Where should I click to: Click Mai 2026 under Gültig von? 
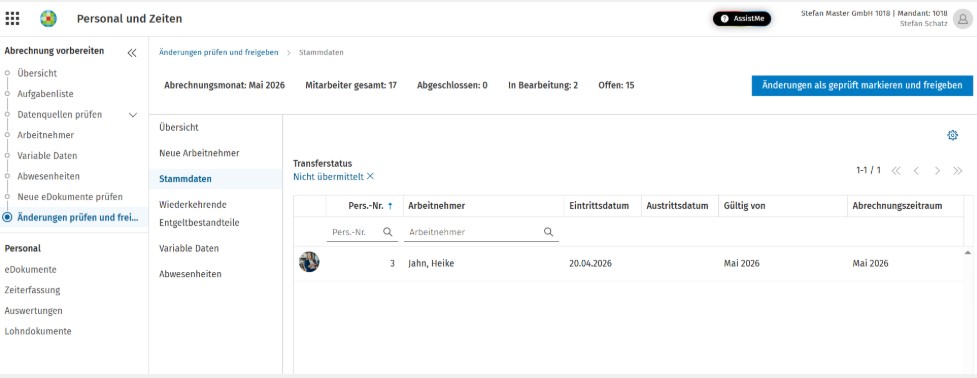(x=741, y=263)
